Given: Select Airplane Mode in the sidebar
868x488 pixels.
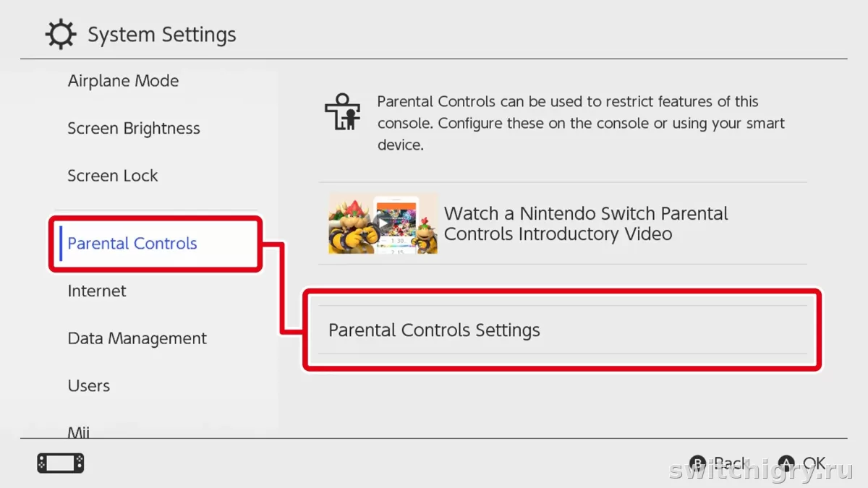Looking at the screenshot, I should coord(123,81).
